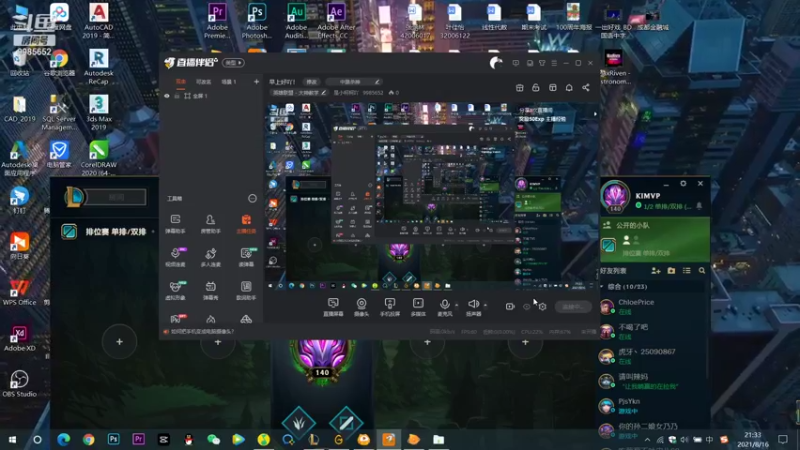Open the 弹幕助手 danmaku assistant tool
Screen dimensions: 800x450
coord(175,223)
